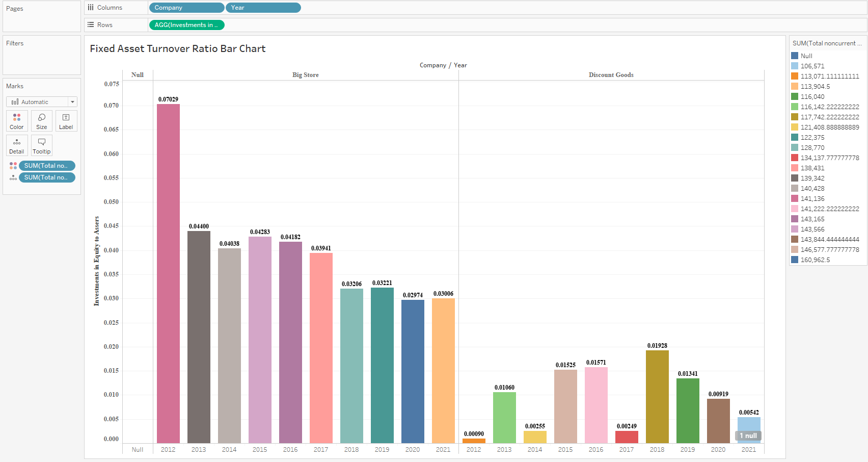Select legend entry 113,904.5
The image size is (868, 462).
click(815, 87)
